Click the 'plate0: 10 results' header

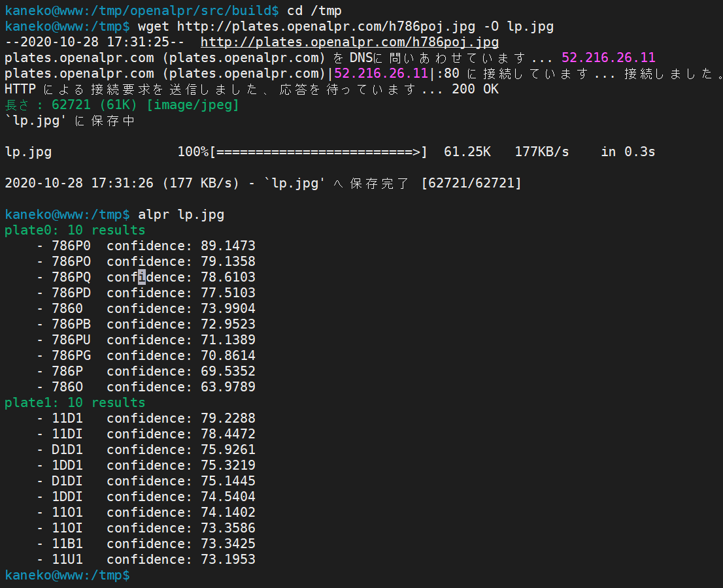tap(75, 231)
